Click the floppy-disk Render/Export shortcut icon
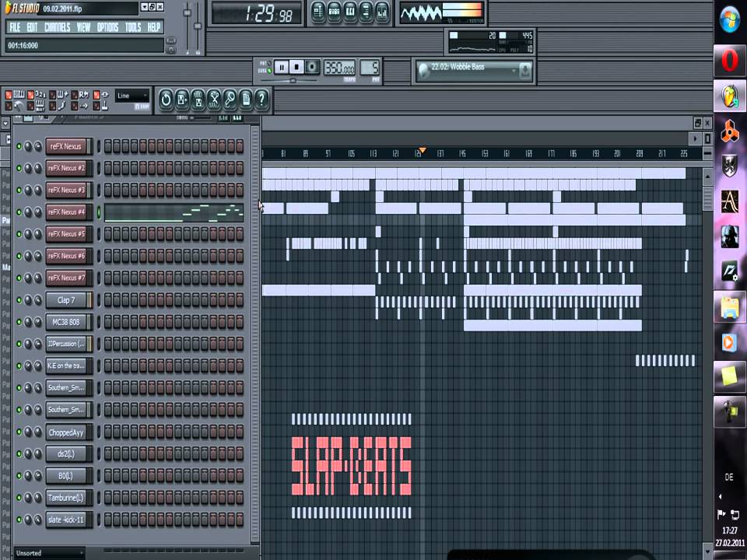Screen dimensions: 747x560 pyautogui.click(x=198, y=100)
